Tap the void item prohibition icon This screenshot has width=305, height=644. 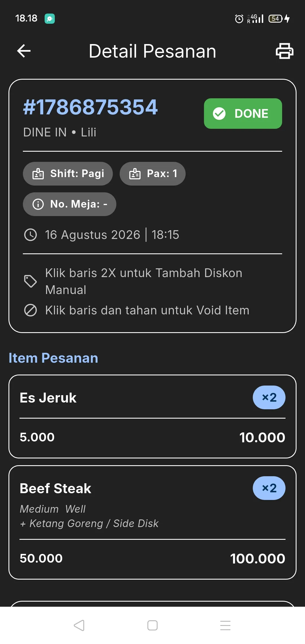(30, 310)
